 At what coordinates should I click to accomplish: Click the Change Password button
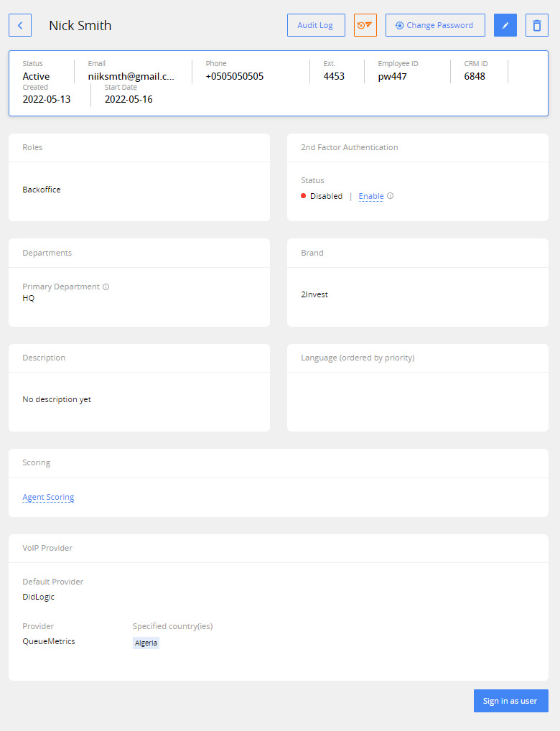click(435, 25)
